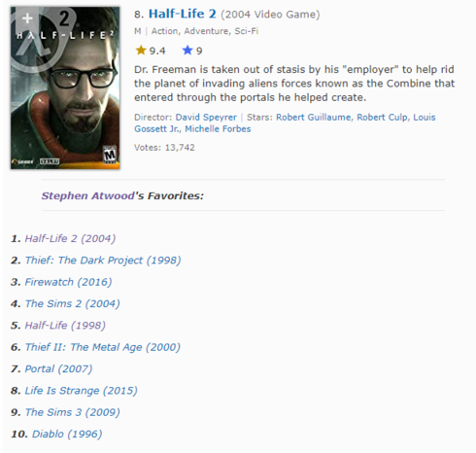Open the Half-Life 2 title link

point(183,14)
